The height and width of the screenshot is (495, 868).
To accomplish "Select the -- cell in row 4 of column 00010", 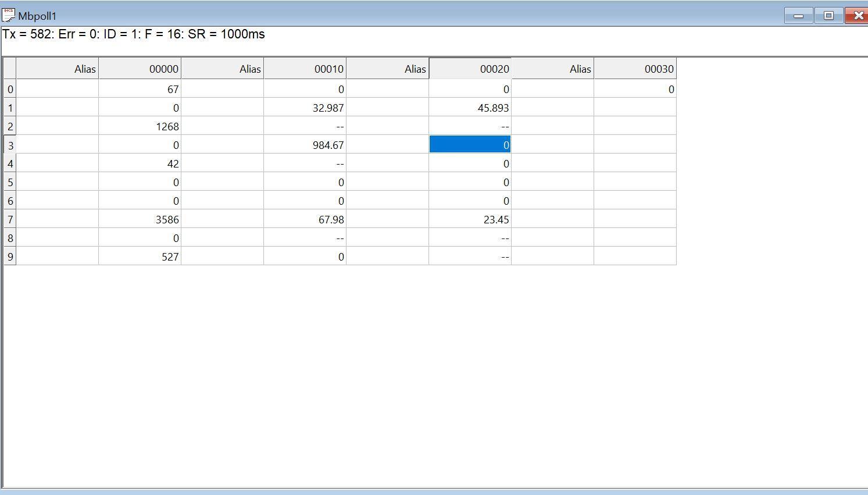I will pos(305,163).
